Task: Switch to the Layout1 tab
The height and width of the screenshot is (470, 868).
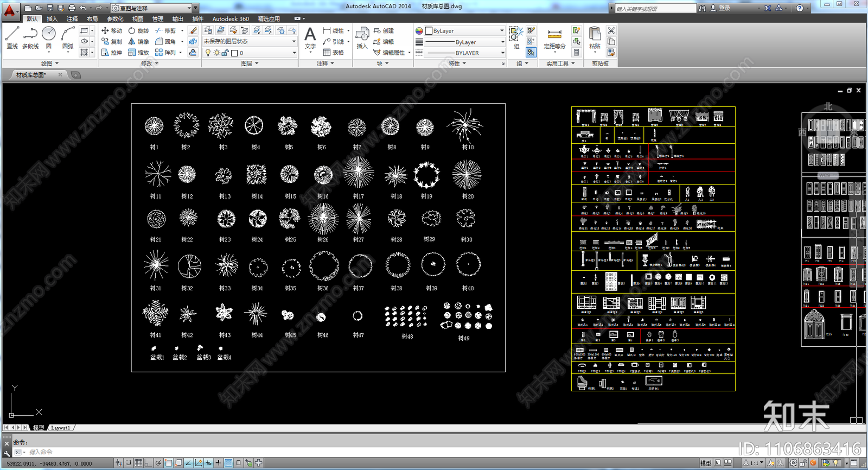Action: (60, 428)
